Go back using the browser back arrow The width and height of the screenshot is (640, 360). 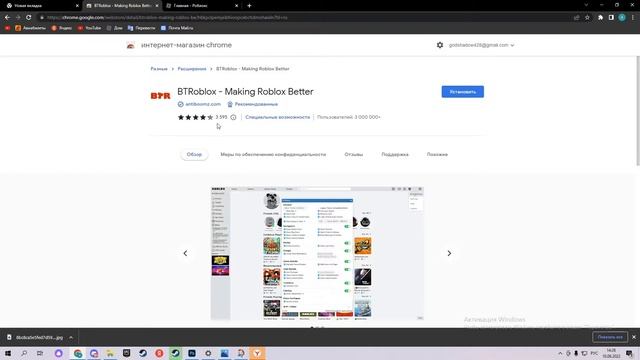click(7, 18)
